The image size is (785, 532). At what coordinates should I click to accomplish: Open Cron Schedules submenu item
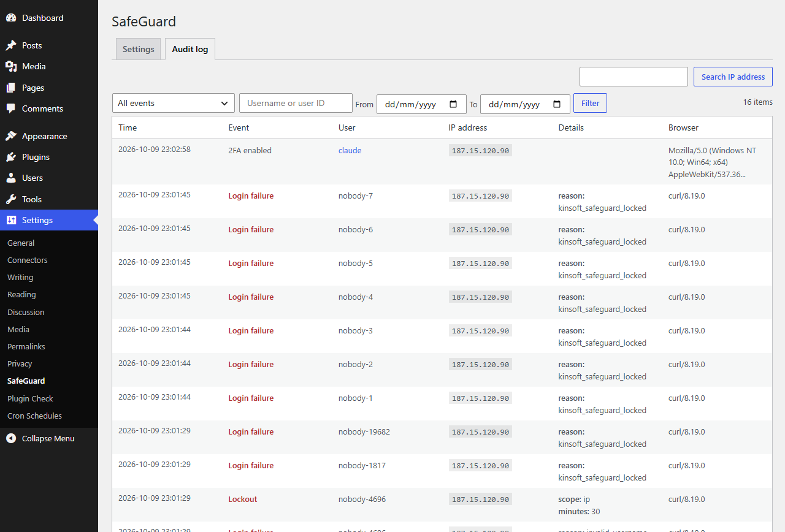tap(34, 416)
